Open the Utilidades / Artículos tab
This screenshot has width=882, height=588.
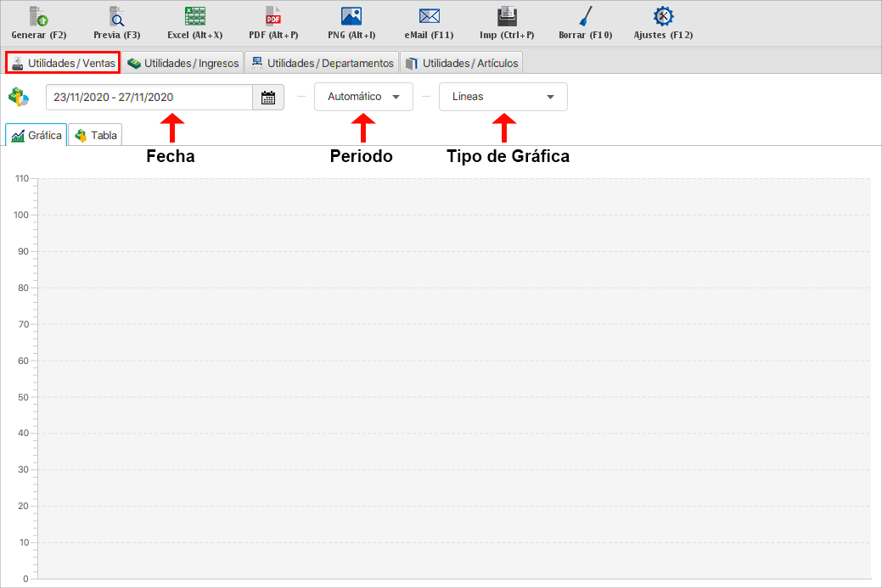[x=461, y=63]
